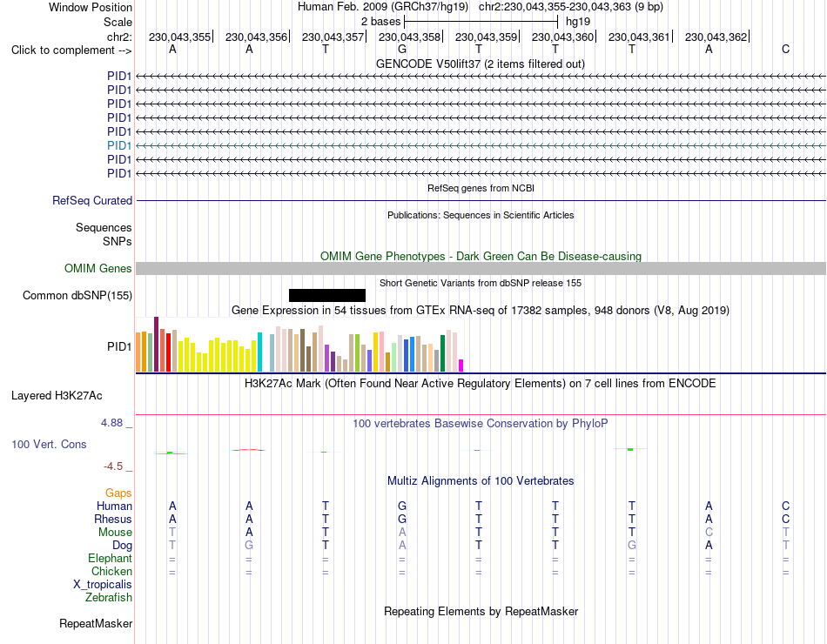Open the 'RepeatMasker' track label

pos(96,623)
